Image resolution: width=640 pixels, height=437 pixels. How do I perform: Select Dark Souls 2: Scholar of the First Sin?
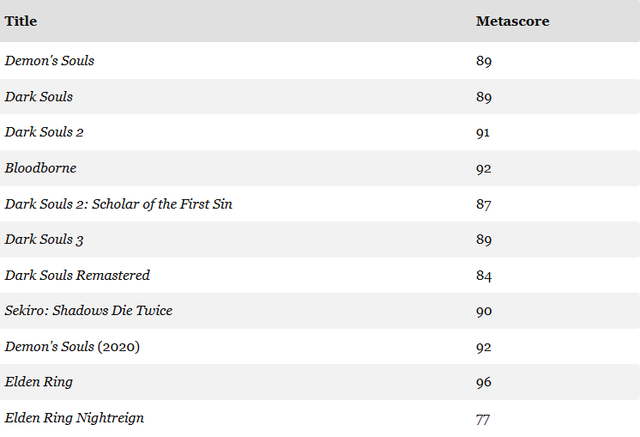click(x=118, y=204)
